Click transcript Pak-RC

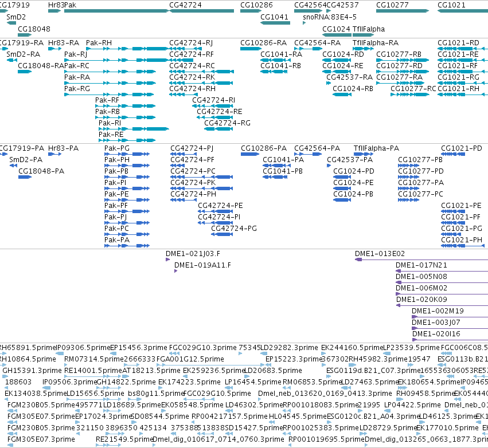coord(77,66)
